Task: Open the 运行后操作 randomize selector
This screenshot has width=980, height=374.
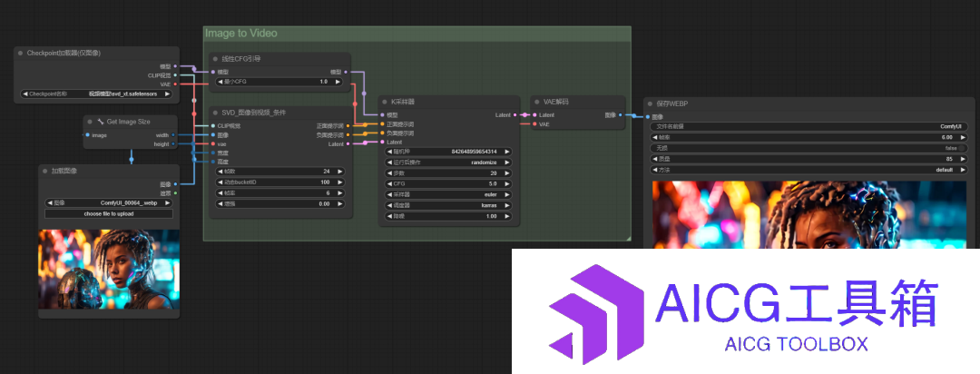Action: (449, 162)
